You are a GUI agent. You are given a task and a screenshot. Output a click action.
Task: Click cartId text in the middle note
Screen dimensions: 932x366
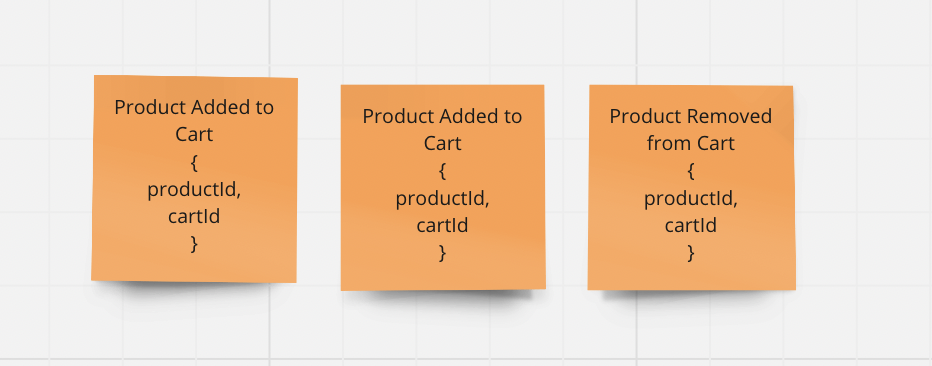(443, 225)
